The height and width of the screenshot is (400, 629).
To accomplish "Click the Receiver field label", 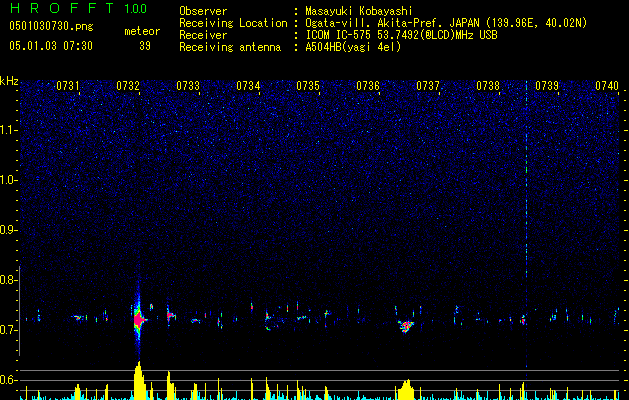I will tap(203, 35).
